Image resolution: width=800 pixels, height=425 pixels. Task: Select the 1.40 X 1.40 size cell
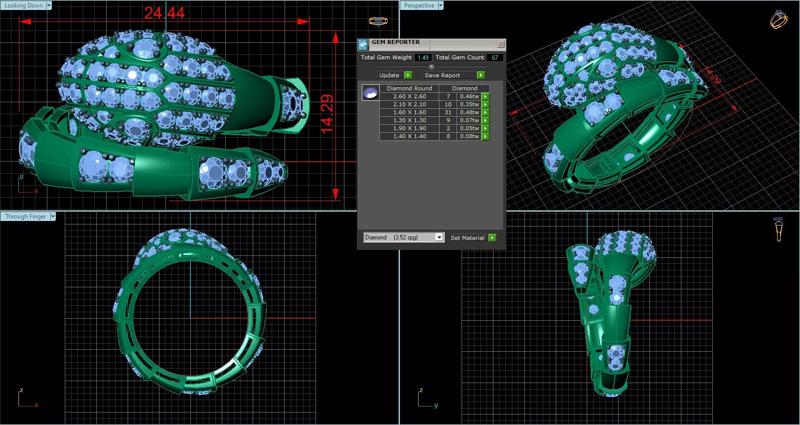point(409,137)
